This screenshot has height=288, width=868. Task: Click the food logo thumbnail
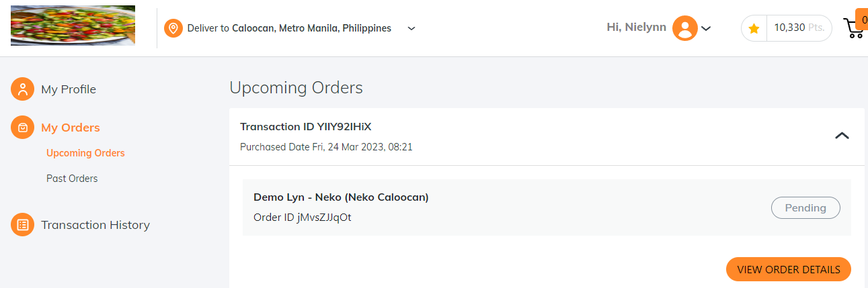pos(73,26)
